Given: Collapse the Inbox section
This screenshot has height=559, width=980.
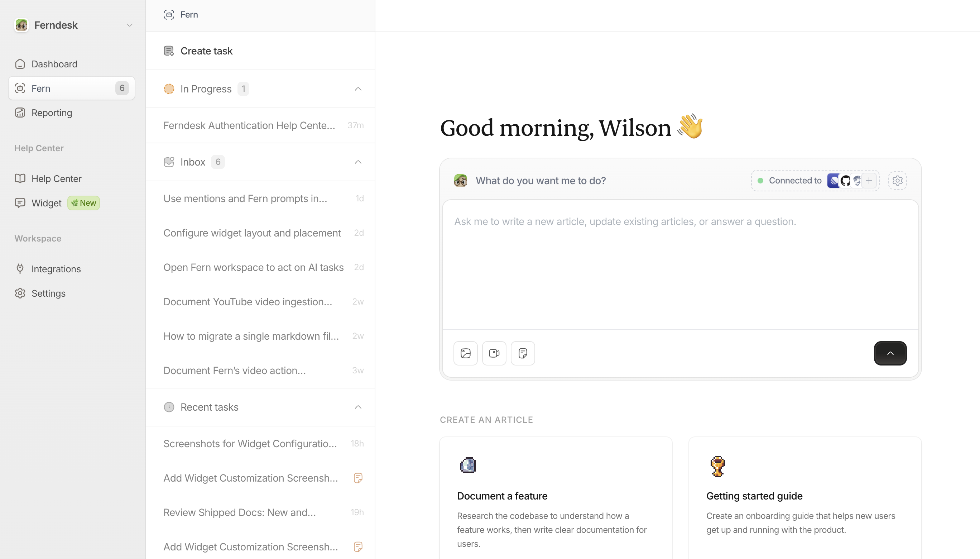Looking at the screenshot, I should pos(357,162).
